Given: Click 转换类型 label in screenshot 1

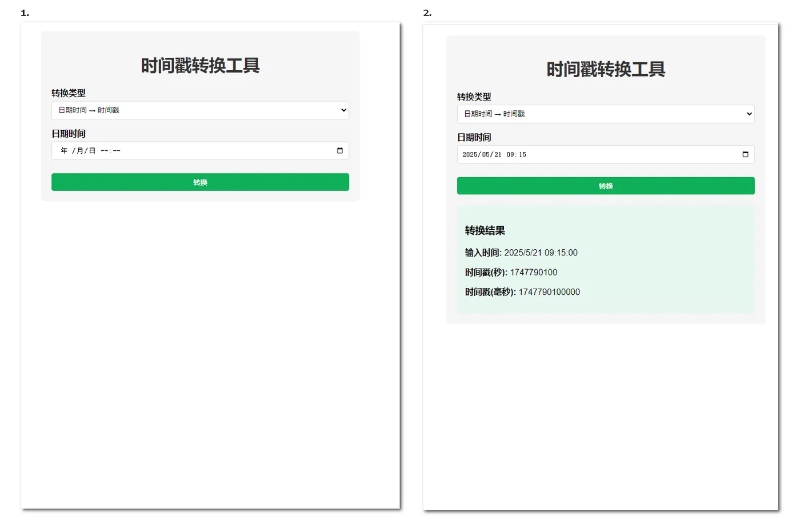Looking at the screenshot, I should (x=69, y=93).
